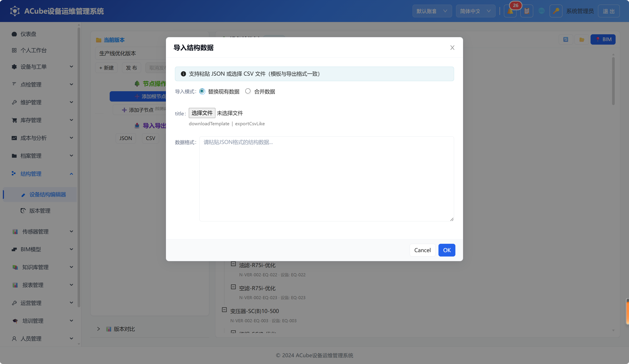Click the clipboard icon in header

tap(527, 11)
